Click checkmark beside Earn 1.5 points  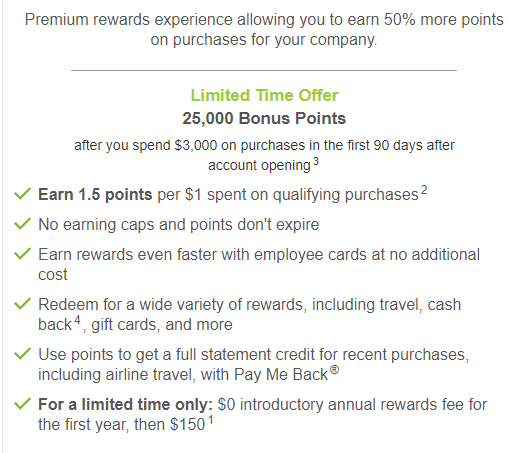point(23,194)
